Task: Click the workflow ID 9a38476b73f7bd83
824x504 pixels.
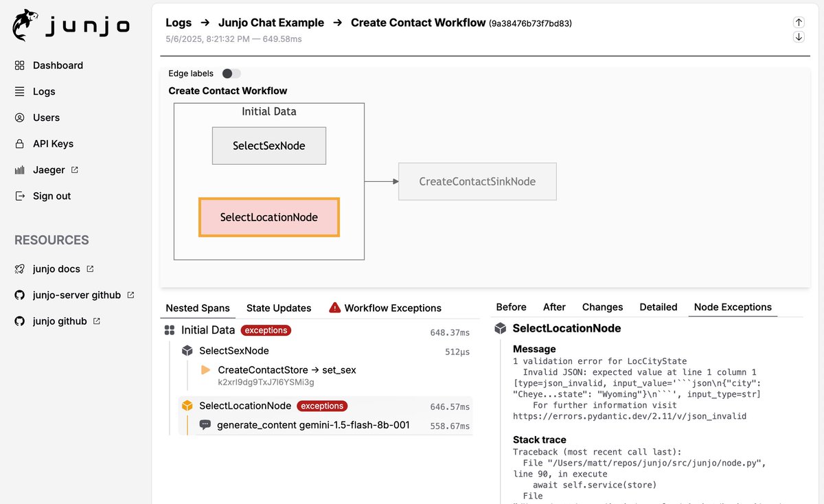Action: click(530, 23)
